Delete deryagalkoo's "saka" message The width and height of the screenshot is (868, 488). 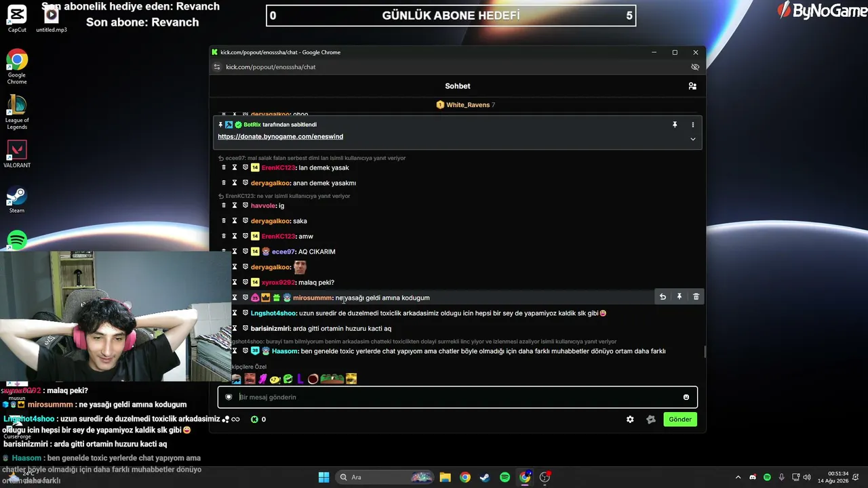tap(224, 221)
